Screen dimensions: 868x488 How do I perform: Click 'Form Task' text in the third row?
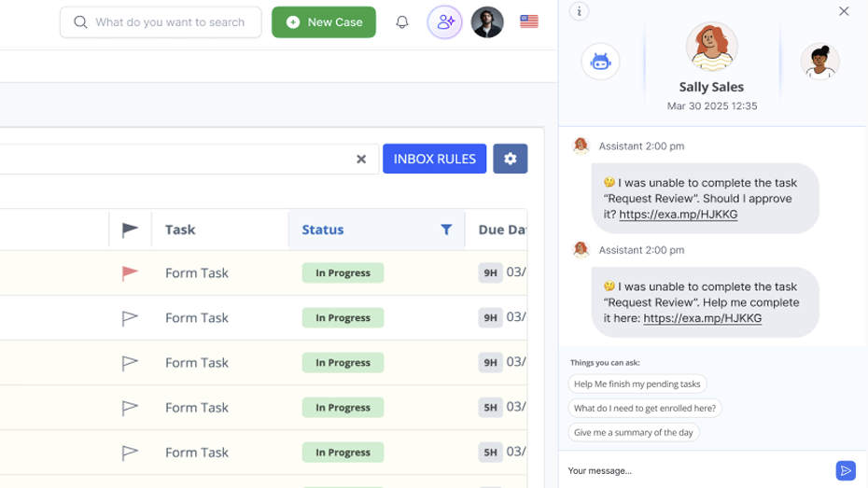pos(197,362)
